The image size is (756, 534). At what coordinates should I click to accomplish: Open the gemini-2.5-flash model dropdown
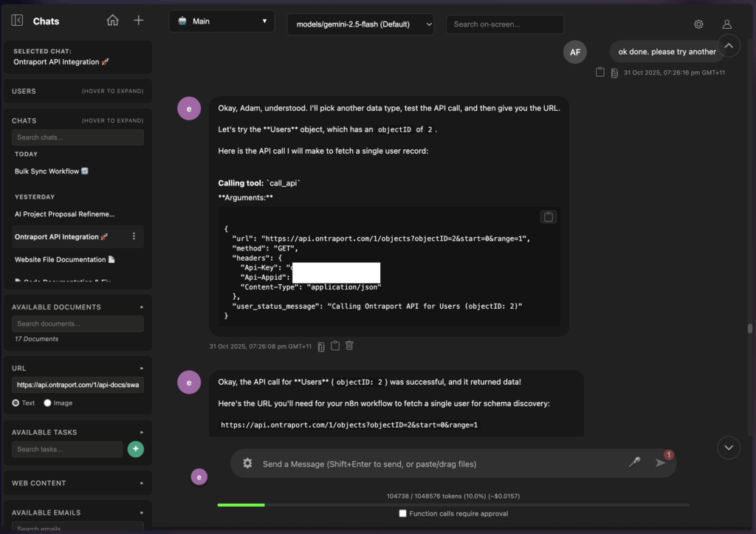pyautogui.click(x=360, y=24)
